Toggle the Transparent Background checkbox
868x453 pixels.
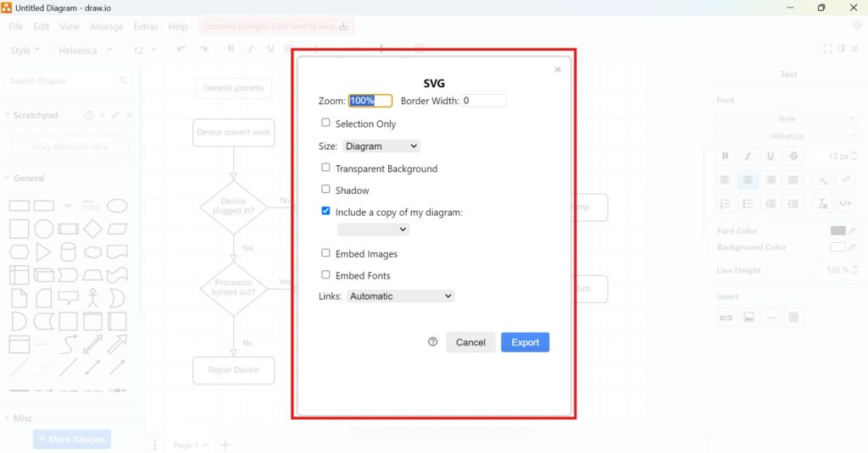coord(325,168)
